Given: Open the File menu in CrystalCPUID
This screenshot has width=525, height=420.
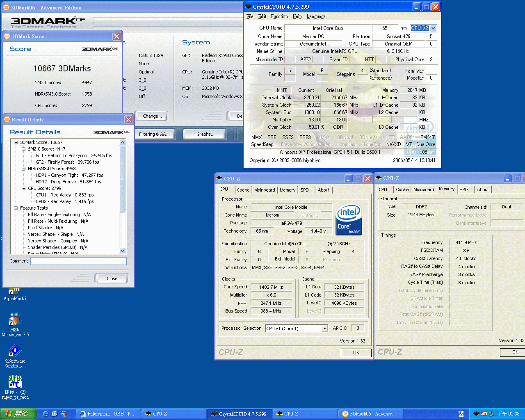Looking at the screenshot, I should 250,16.
